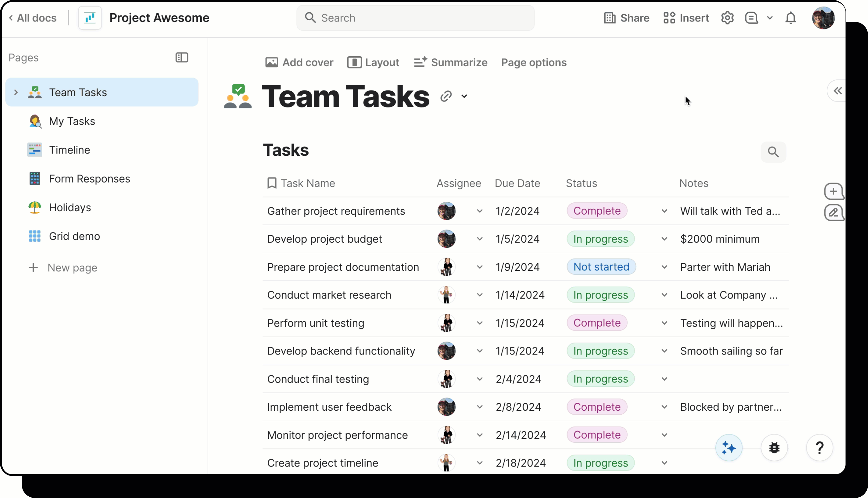Open assignee dropdown for Gather project requirements

point(479,211)
